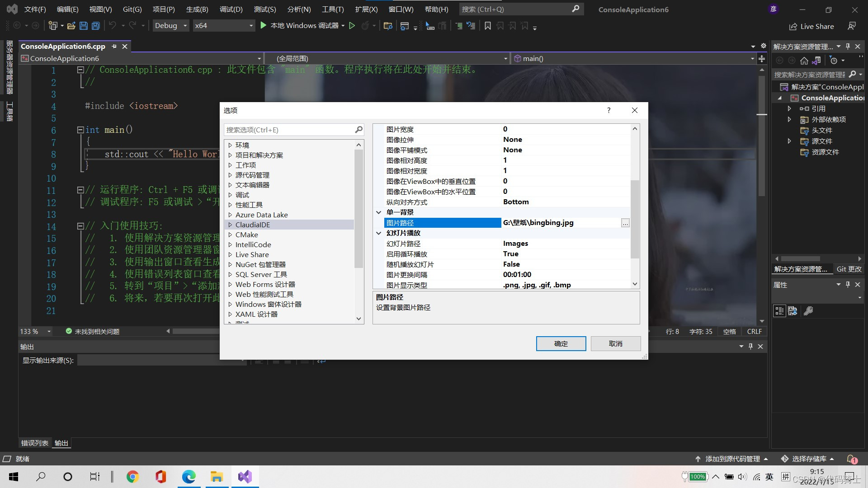868x488 pixels.
Task: Open Visual Studio from the taskbar
Action: click(245, 476)
